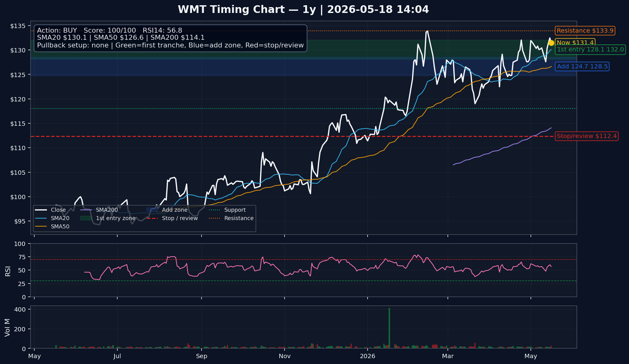
Task: Click the blue Add zone legend swatch
Action: point(152,210)
